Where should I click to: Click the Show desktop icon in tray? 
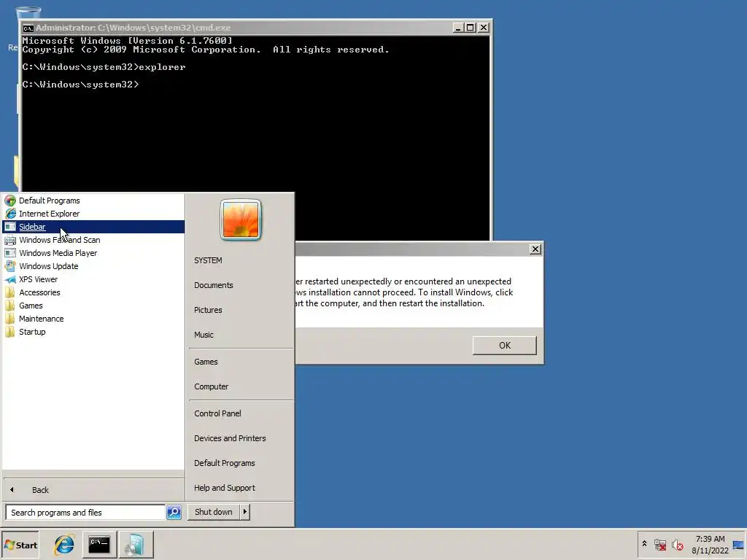pyautogui.click(x=739, y=545)
